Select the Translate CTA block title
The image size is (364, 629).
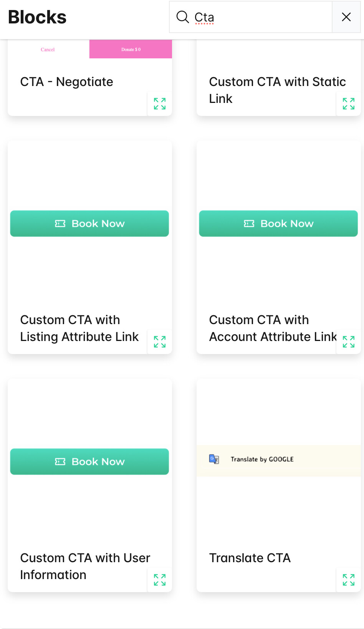click(x=250, y=558)
